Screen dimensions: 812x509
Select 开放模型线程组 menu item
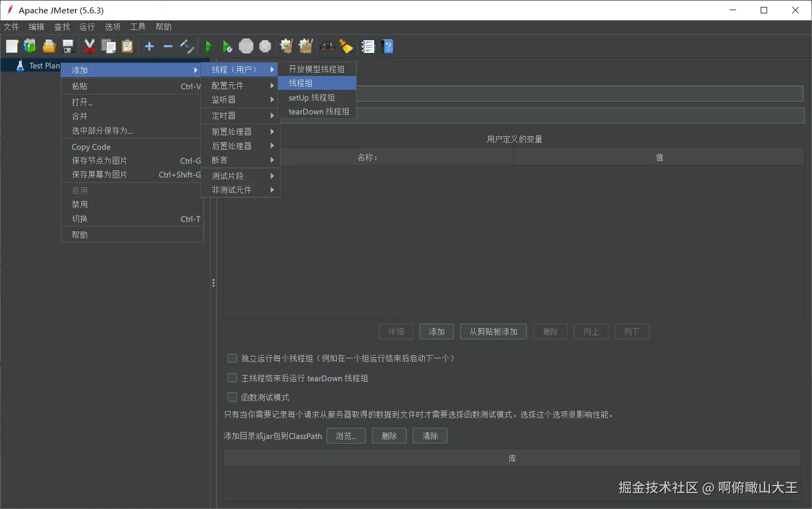[x=317, y=69]
